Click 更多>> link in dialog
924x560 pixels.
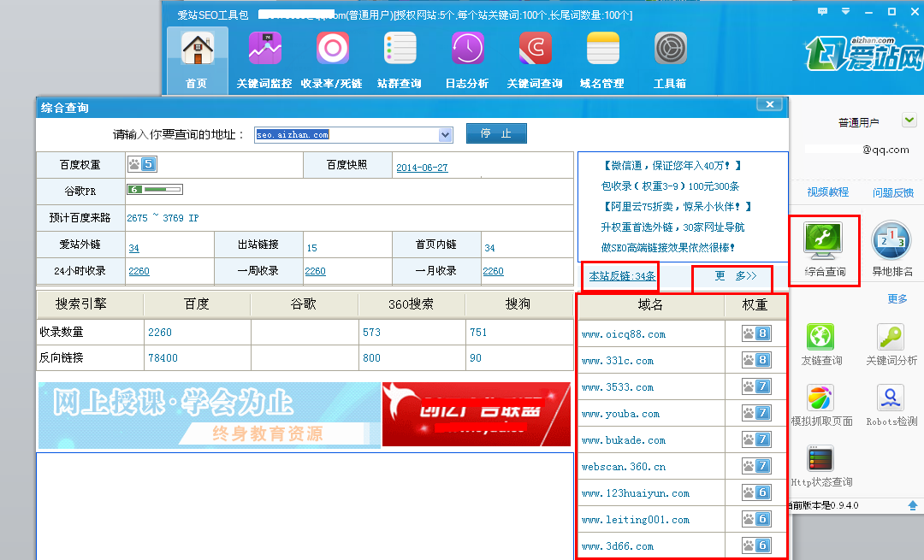point(736,275)
